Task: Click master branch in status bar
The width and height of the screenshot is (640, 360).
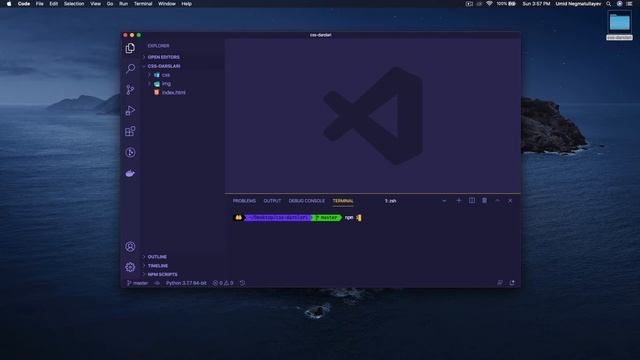Action: coord(138,283)
